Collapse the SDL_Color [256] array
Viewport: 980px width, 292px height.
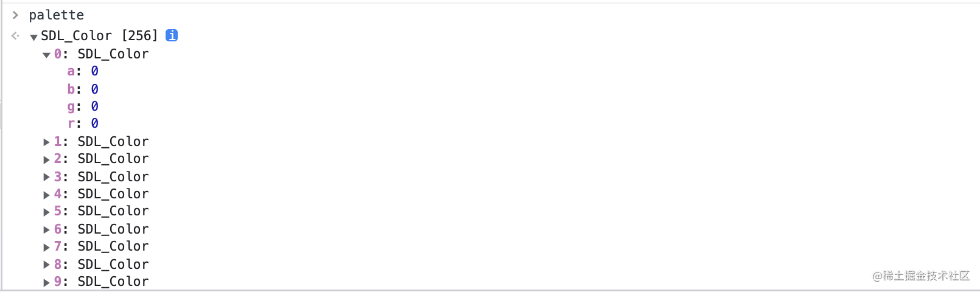[x=33, y=37]
